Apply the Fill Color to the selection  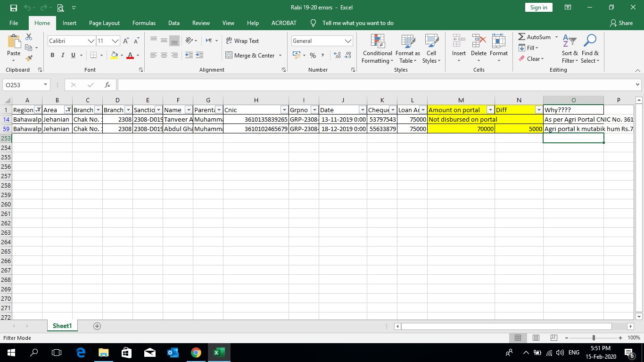coord(114,56)
